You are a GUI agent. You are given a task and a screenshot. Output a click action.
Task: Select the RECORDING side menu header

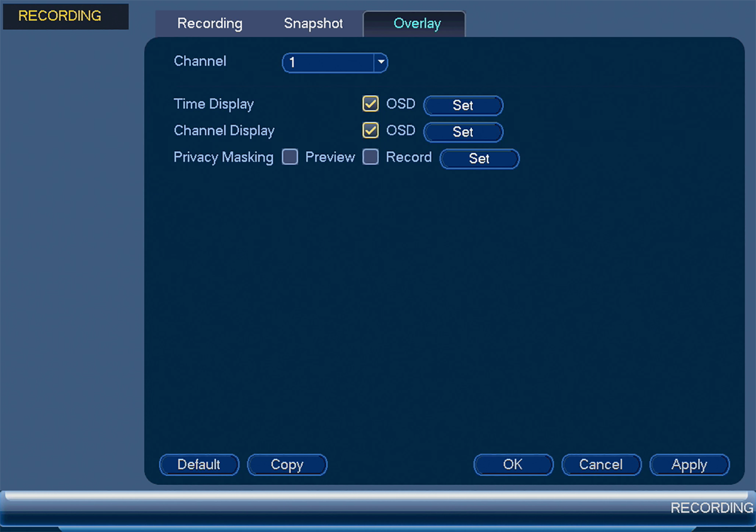tap(66, 16)
